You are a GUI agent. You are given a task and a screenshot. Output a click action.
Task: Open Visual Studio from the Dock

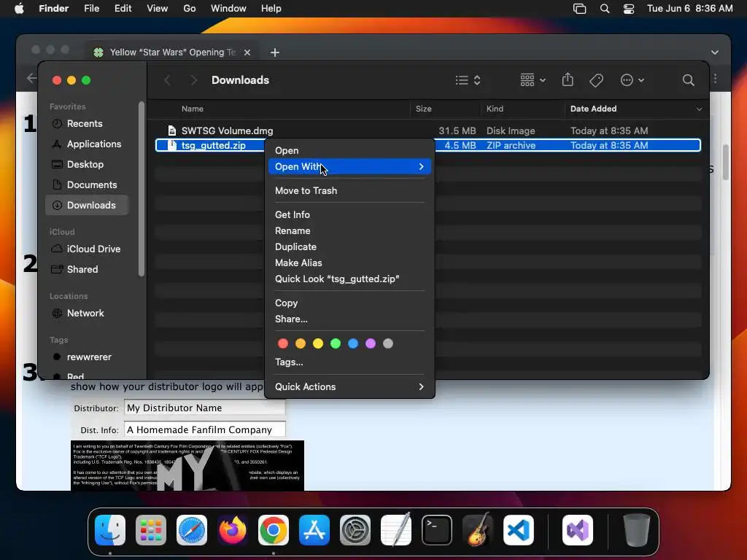578,530
